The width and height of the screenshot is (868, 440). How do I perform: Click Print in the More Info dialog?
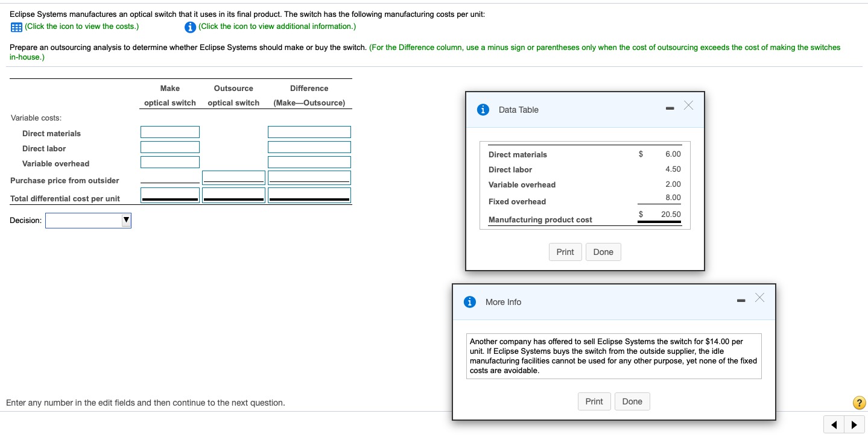pyautogui.click(x=594, y=401)
